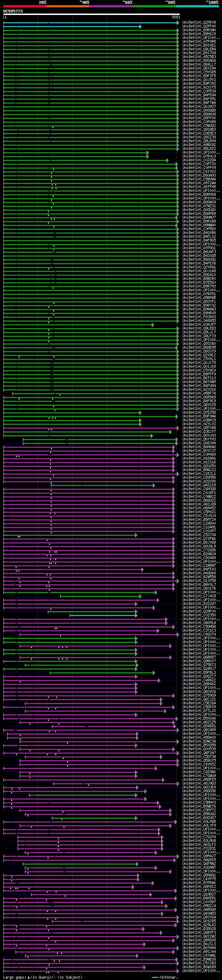222x980 pixels.
Task: Open hit UniRef100_Q9FFU0
Action: [x=199, y=118]
